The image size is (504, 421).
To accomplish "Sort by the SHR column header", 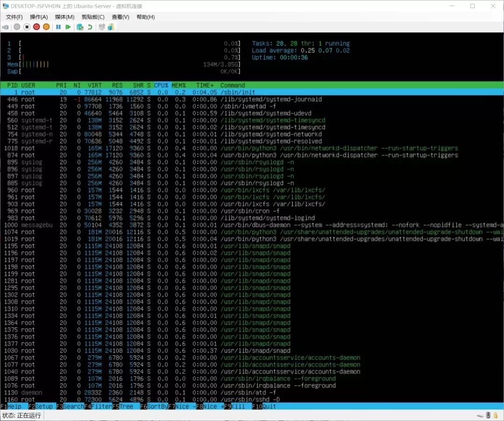I will coord(138,85).
